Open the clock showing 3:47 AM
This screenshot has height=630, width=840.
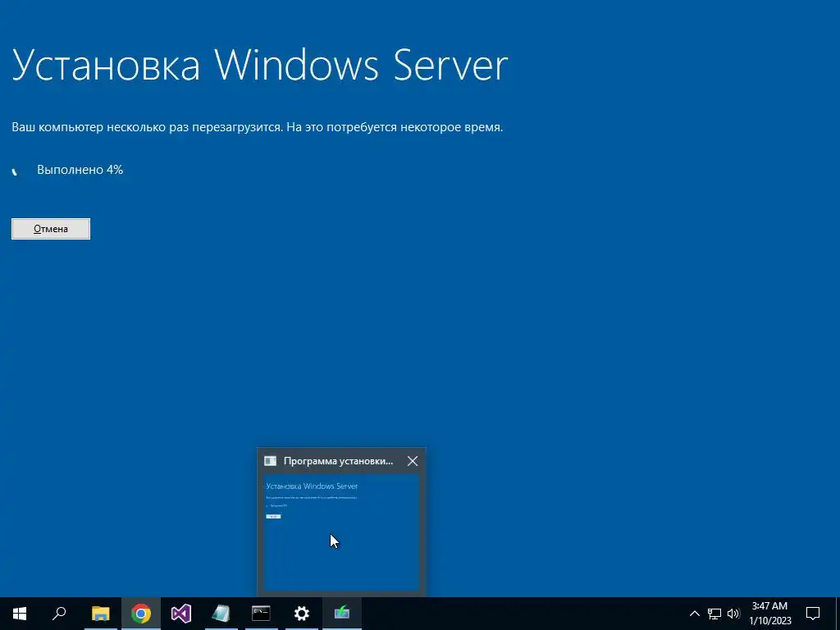point(769,614)
